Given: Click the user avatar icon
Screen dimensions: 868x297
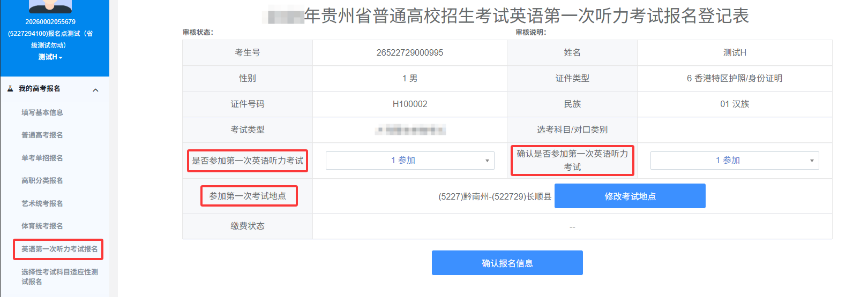Looking at the screenshot, I should pos(50,6).
